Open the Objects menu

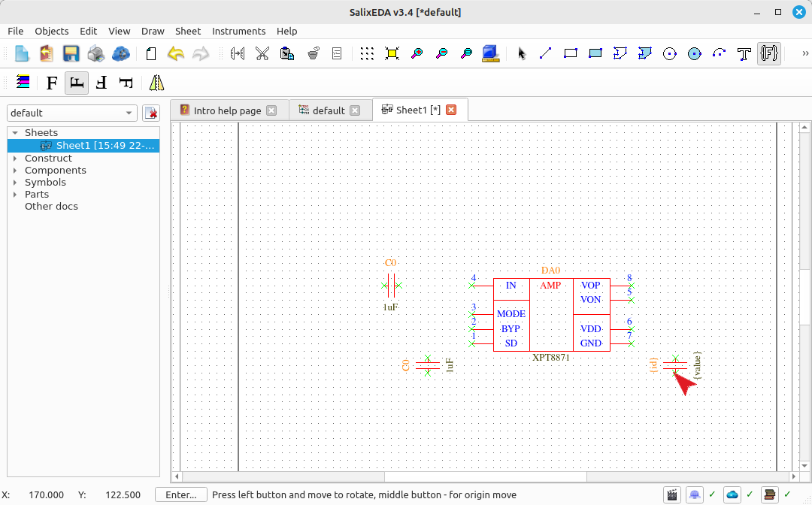coord(52,31)
